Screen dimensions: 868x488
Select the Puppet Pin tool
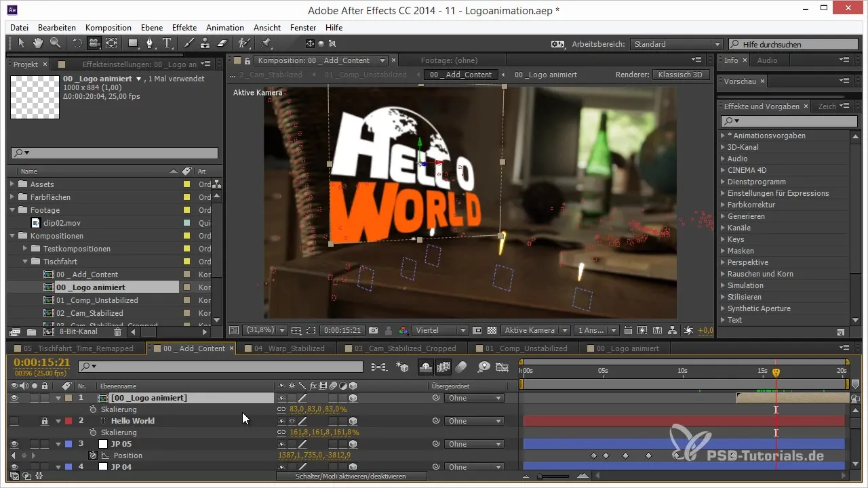tap(266, 43)
